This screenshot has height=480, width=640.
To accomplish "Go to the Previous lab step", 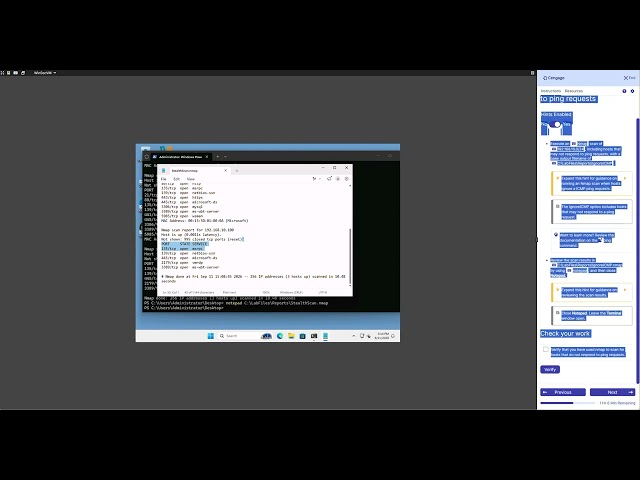I will [x=563, y=392].
